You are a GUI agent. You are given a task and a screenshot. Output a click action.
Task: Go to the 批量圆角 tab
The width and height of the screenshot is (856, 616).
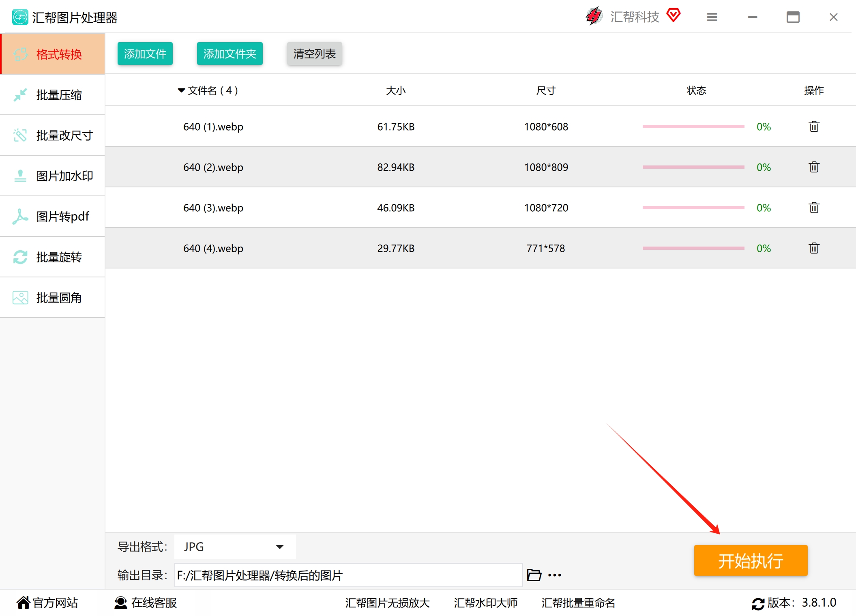click(x=53, y=297)
